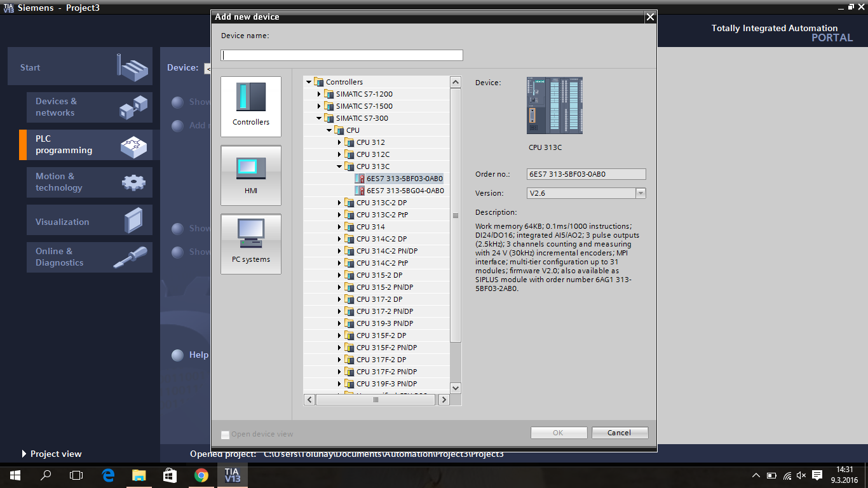Viewport: 868px width, 488px height.
Task: Expand the SIMATIC S7-1500 node
Action: coord(319,106)
